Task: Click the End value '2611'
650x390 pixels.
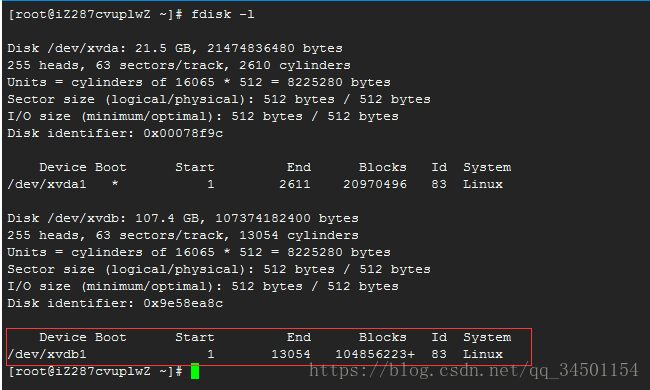Action: (x=295, y=184)
